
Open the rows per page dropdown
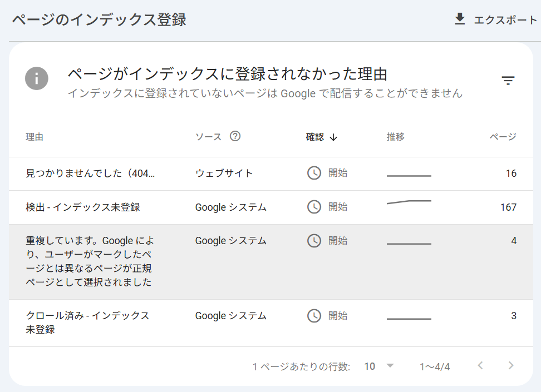379,366
